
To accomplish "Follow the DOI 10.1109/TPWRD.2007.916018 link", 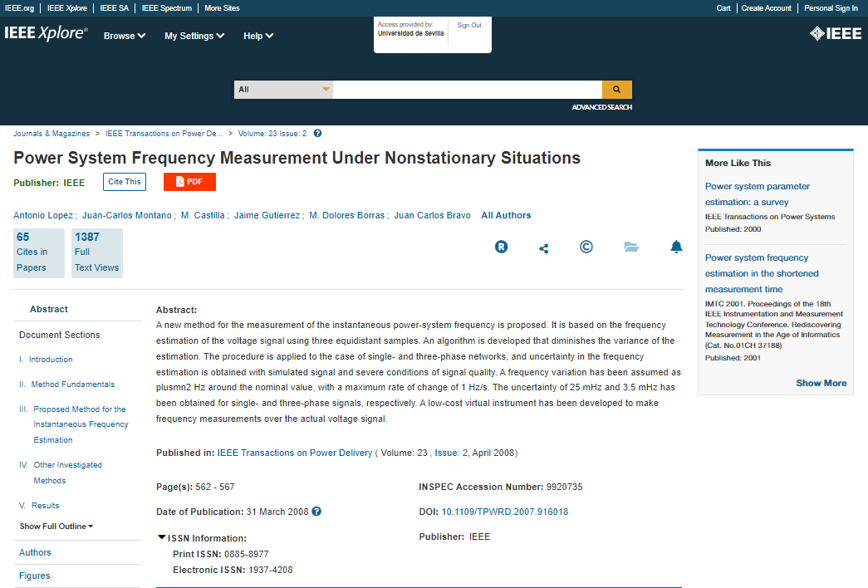I will 504,512.
